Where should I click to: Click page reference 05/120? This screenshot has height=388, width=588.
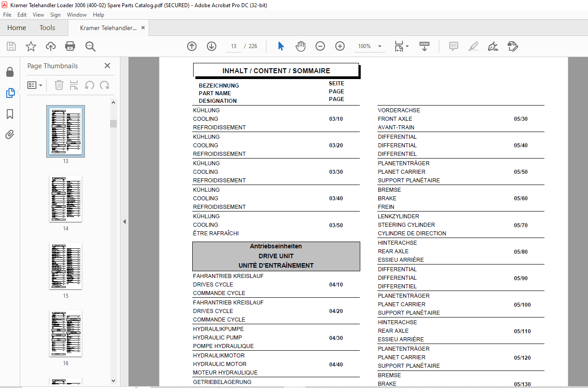tap(522, 358)
